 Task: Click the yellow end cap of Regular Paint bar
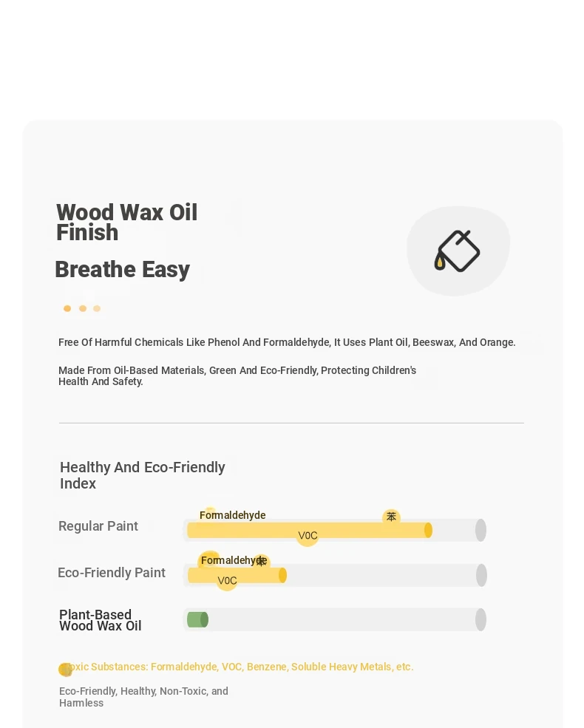(x=428, y=530)
